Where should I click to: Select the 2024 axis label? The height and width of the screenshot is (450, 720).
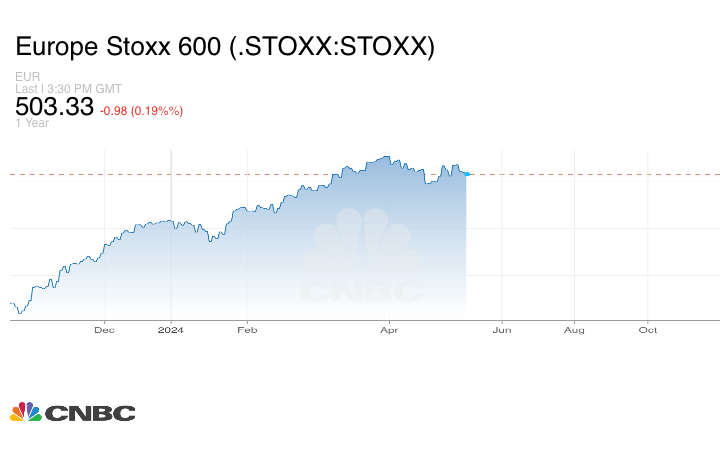pos(171,329)
